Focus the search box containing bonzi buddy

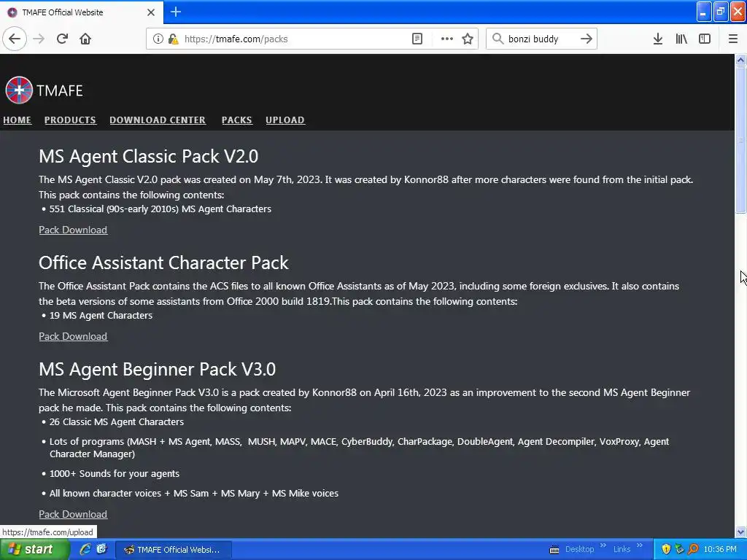point(542,39)
